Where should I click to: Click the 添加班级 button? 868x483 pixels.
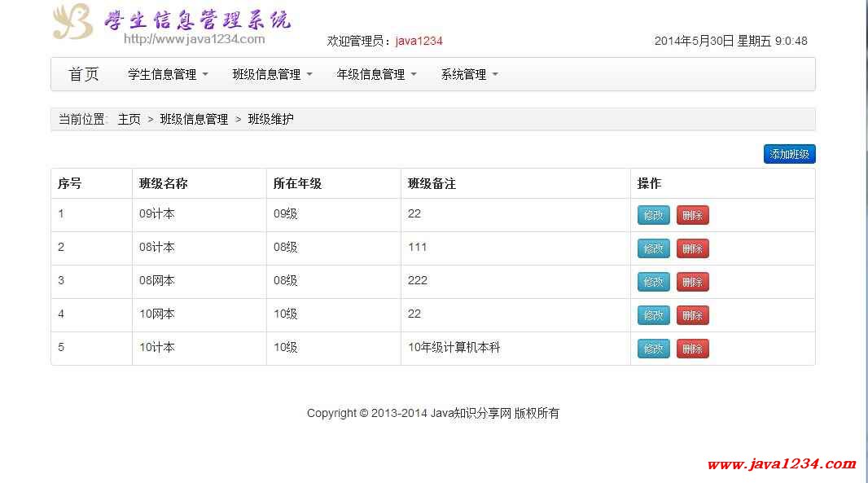click(x=789, y=154)
